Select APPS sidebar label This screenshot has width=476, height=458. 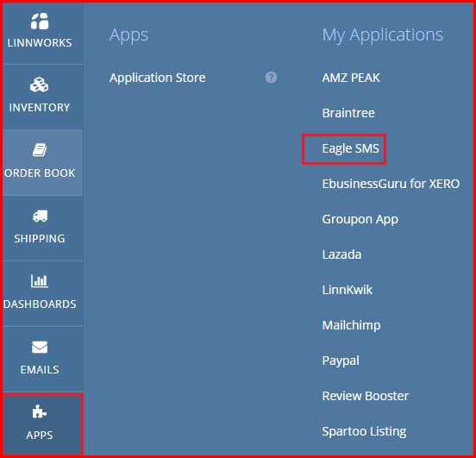pyautogui.click(x=40, y=436)
